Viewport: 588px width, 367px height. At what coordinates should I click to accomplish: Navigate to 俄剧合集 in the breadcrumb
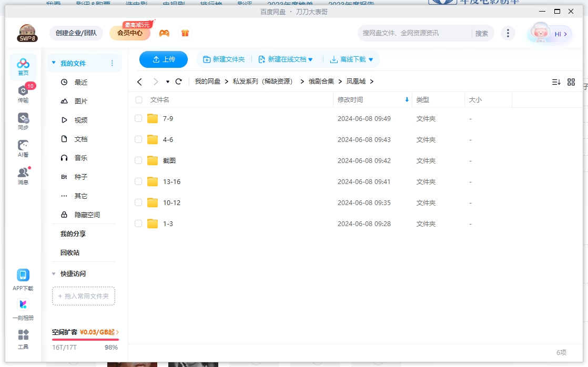tap(321, 81)
